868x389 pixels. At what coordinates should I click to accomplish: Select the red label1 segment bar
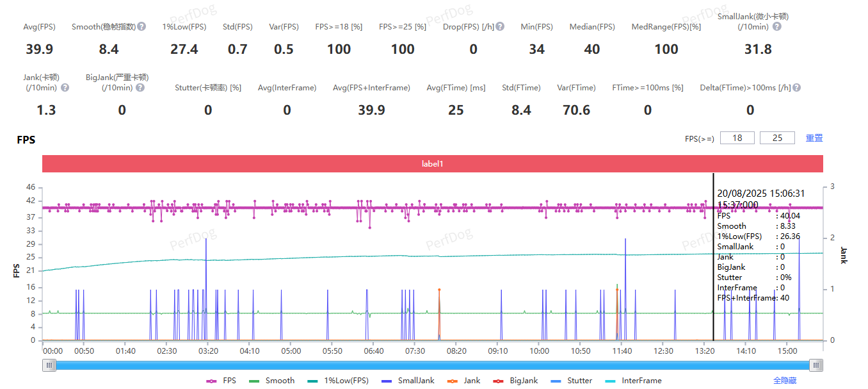pyautogui.click(x=432, y=164)
